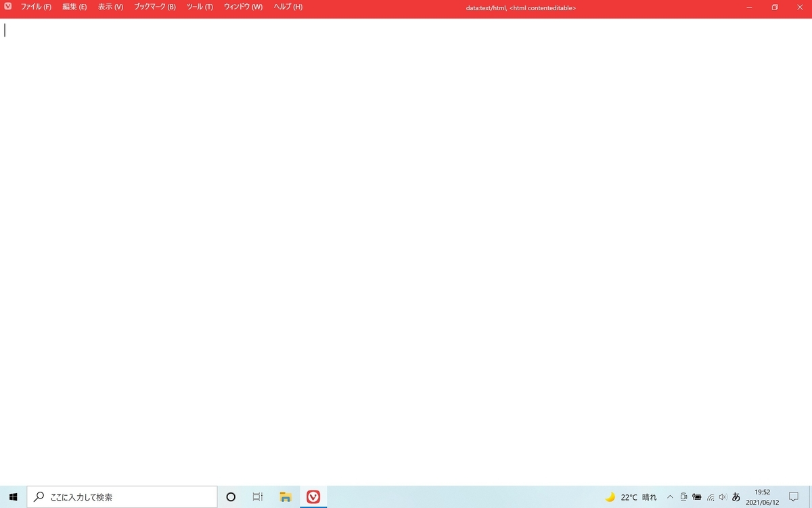Open Task View next to the search box

click(x=257, y=496)
